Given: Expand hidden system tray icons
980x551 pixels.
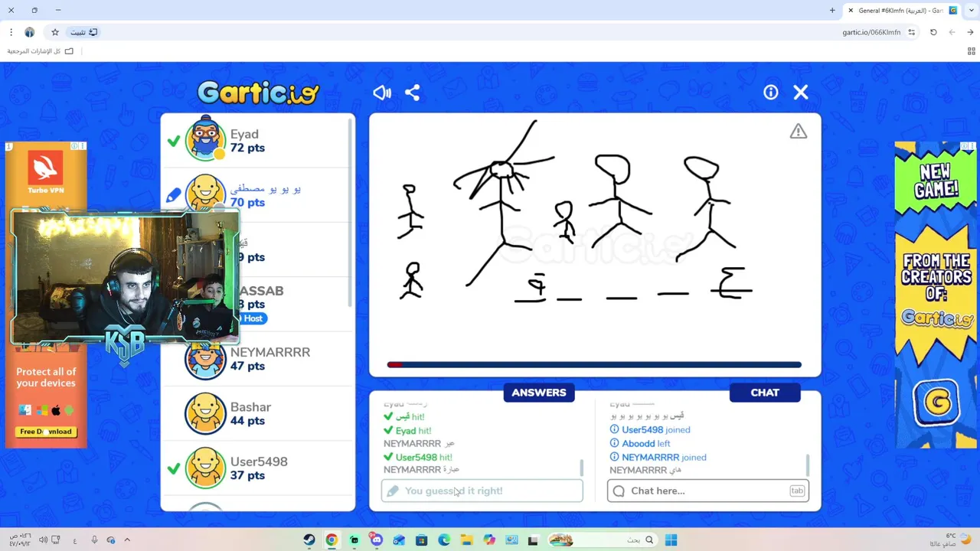Looking at the screenshot, I should (x=127, y=540).
